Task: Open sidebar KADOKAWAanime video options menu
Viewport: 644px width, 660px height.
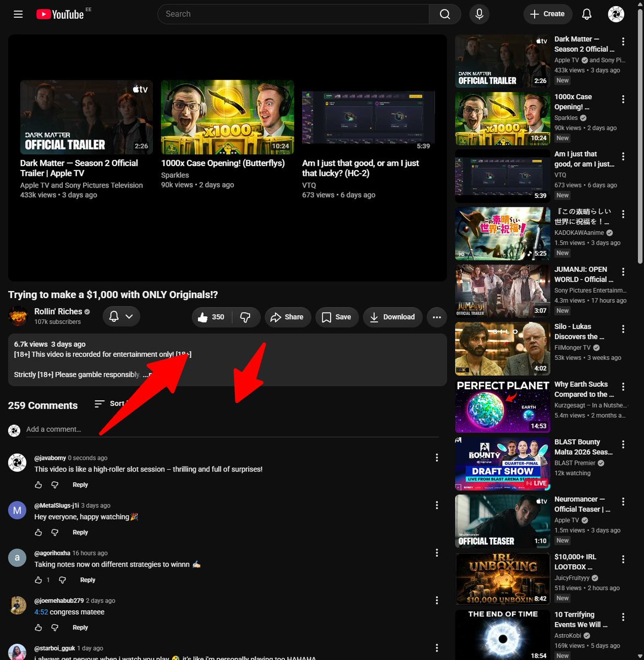Action: pyautogui.click(x=623, y=215)
